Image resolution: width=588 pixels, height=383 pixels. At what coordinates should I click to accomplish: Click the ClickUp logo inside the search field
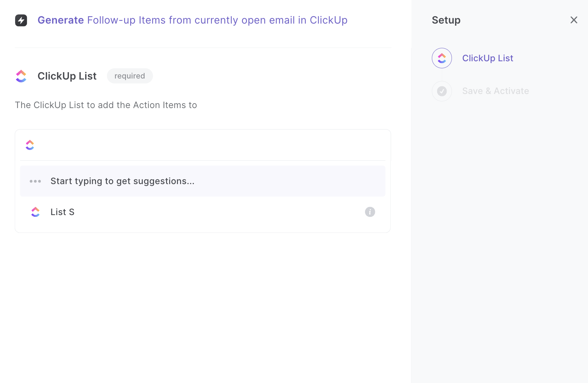pyautogui.click(x=30, y=145)
